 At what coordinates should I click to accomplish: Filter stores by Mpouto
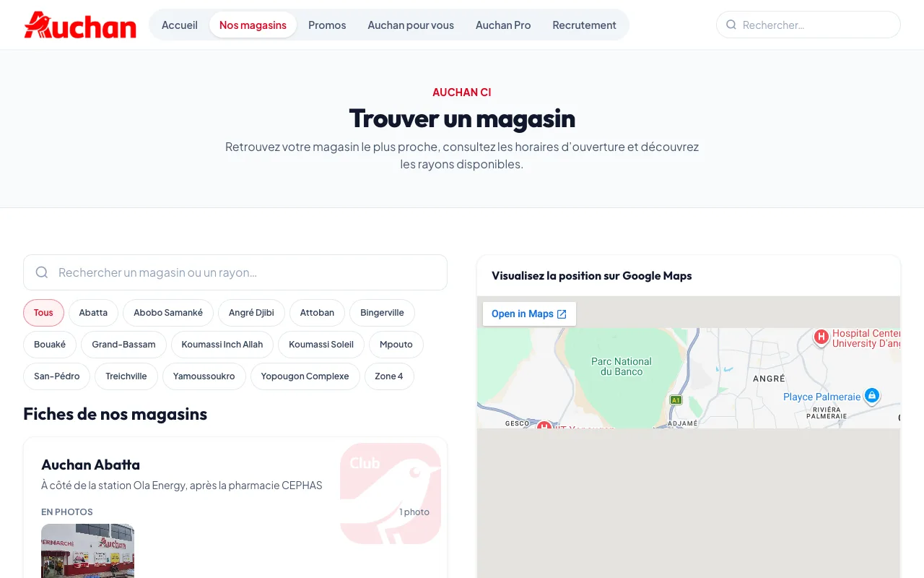[x=396, y=345]
